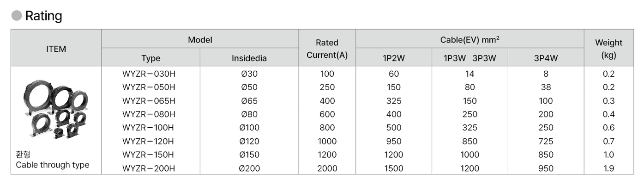Select the Type sub-header

(150, 58)
